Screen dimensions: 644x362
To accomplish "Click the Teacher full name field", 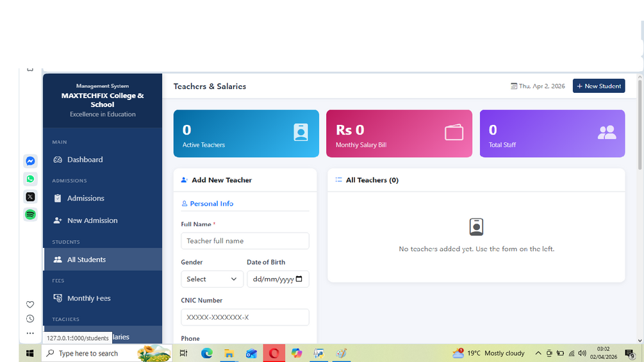I will click(245, 241).
